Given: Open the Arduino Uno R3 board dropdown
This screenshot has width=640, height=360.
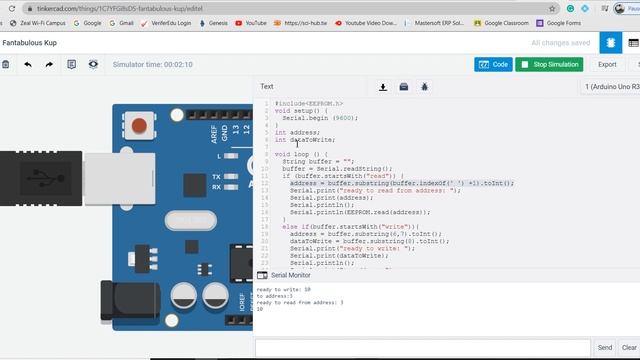Looking at the screenshot, I should [611, 87].
